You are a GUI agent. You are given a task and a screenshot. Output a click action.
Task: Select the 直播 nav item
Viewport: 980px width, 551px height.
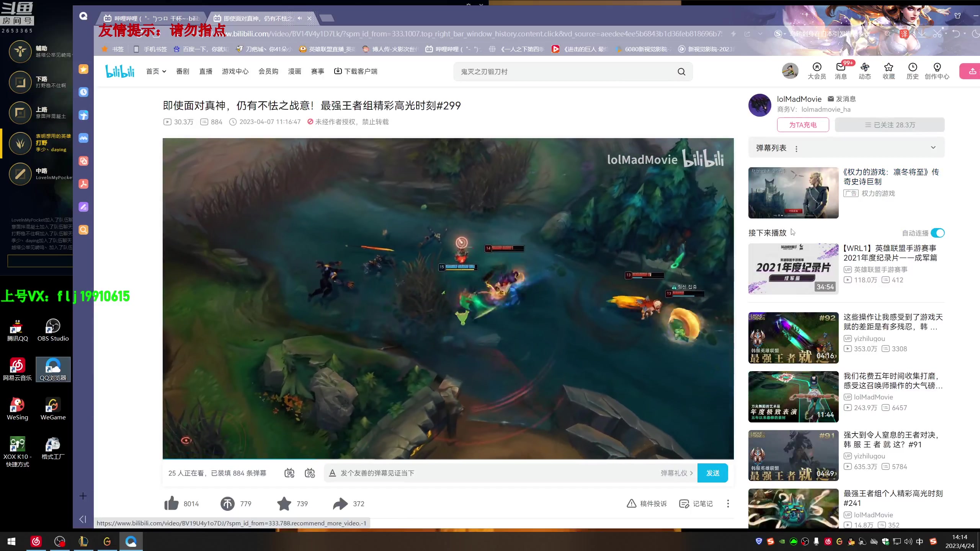pyautogui.click(x=206, y=71)
